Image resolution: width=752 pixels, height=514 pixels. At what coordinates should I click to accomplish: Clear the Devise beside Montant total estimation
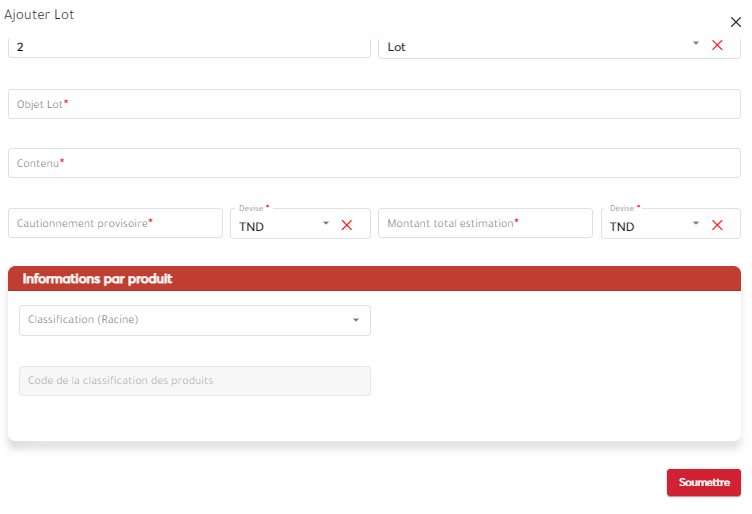coord(717,225)
